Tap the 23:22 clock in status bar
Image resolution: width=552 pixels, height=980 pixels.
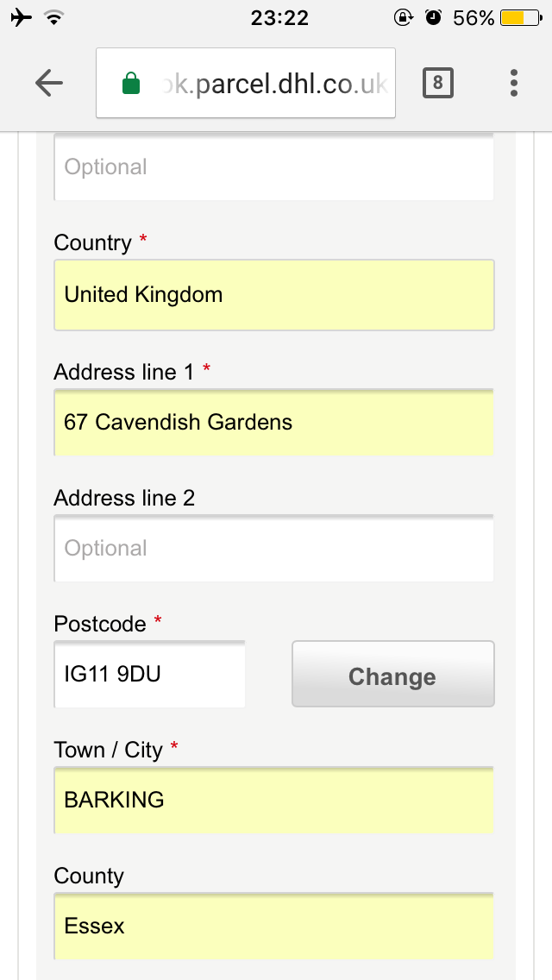tap(279, 17)
